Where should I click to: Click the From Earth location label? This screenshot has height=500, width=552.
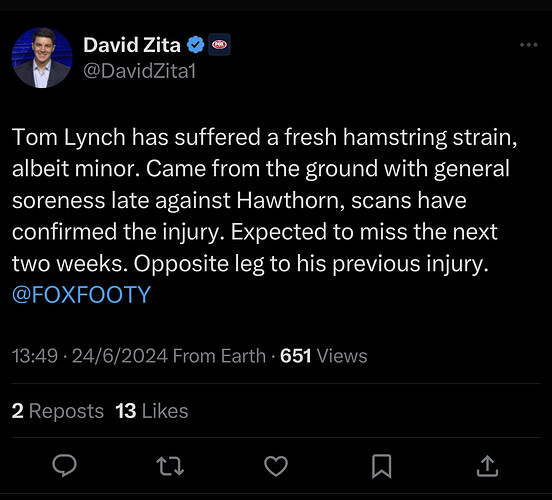coord(219,356)
